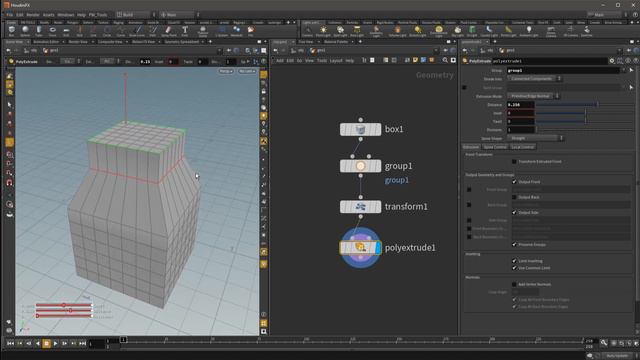
Task: Click the box1 node icon
Action: point(360,129)
